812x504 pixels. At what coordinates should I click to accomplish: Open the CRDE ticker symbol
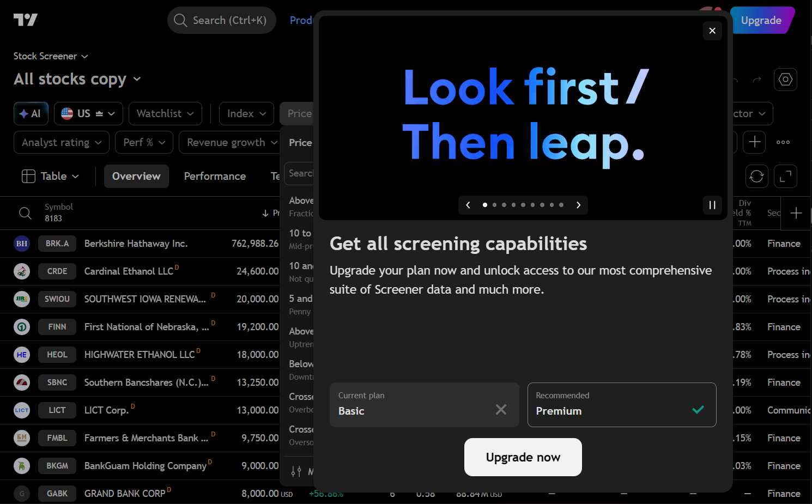click(57, 271)
